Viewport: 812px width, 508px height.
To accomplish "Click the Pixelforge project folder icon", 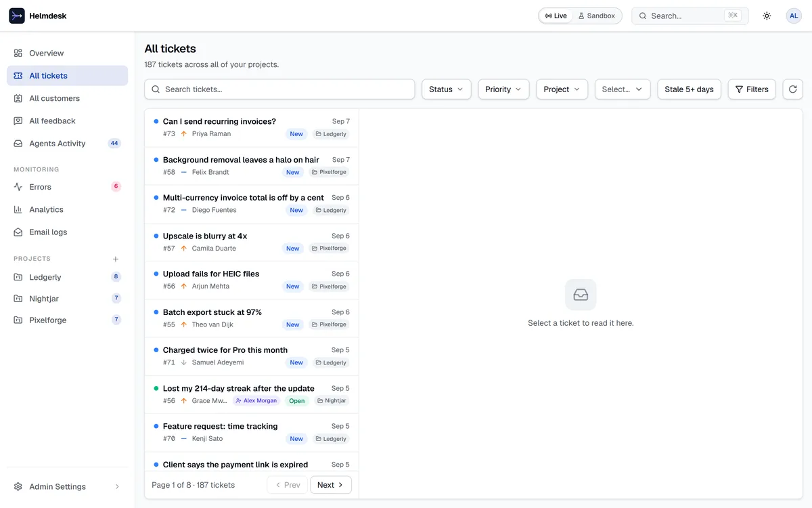I will tap(18, 320).
